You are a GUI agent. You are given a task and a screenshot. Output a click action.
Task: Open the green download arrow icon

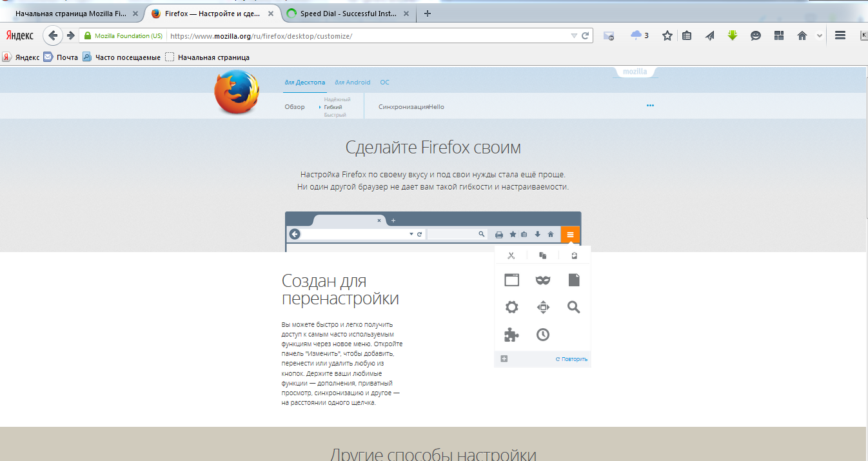click(733, 35)
